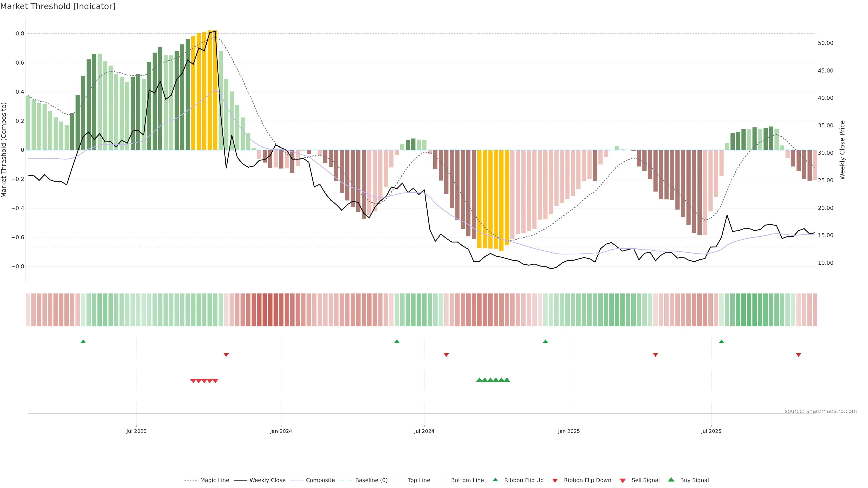868x488 pixels.
Task: Click the last Ribbon Flip Down marker at far right
Action: point(798,355)
